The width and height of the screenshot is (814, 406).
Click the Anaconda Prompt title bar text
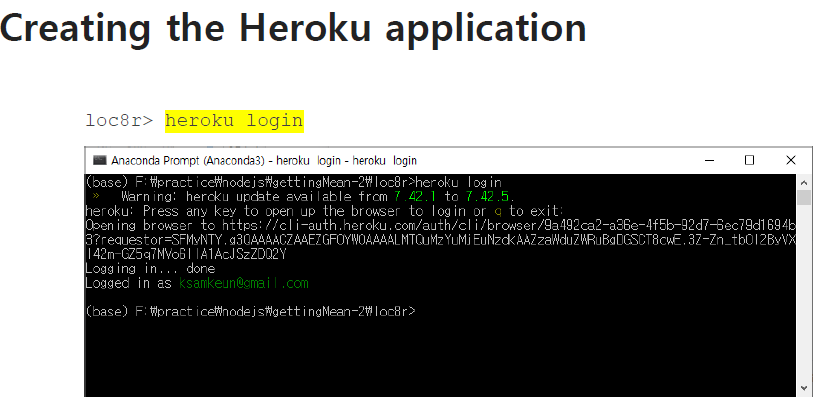pyautogui.click(x=264, y=160)
